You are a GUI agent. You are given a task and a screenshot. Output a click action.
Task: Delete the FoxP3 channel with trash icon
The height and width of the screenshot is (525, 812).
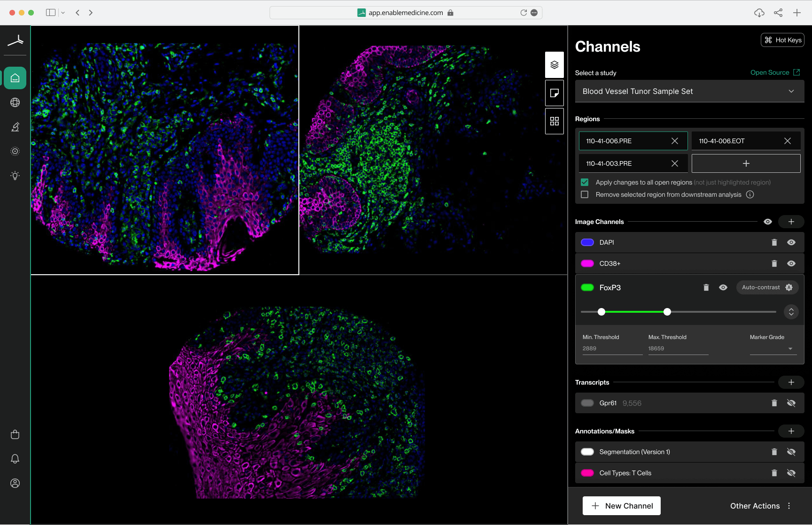[x=706, y=287]
